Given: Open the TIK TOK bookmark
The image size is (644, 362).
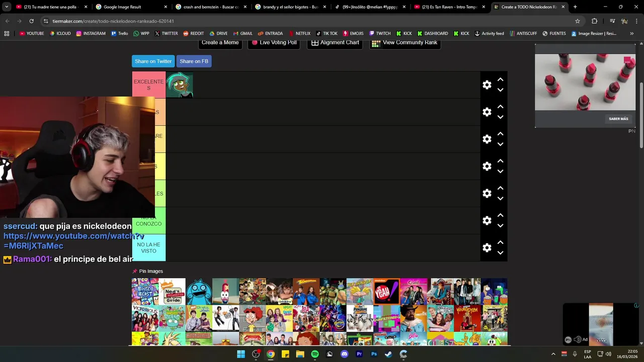Looking at the screenshot, I should (327, 34).
